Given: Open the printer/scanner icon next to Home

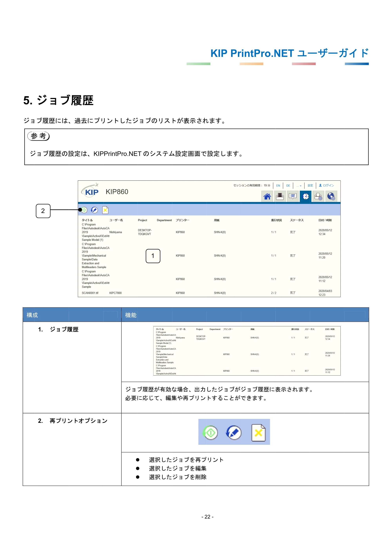Looking at the screenshot, I should pyautogui.click(x=280, y=196).
